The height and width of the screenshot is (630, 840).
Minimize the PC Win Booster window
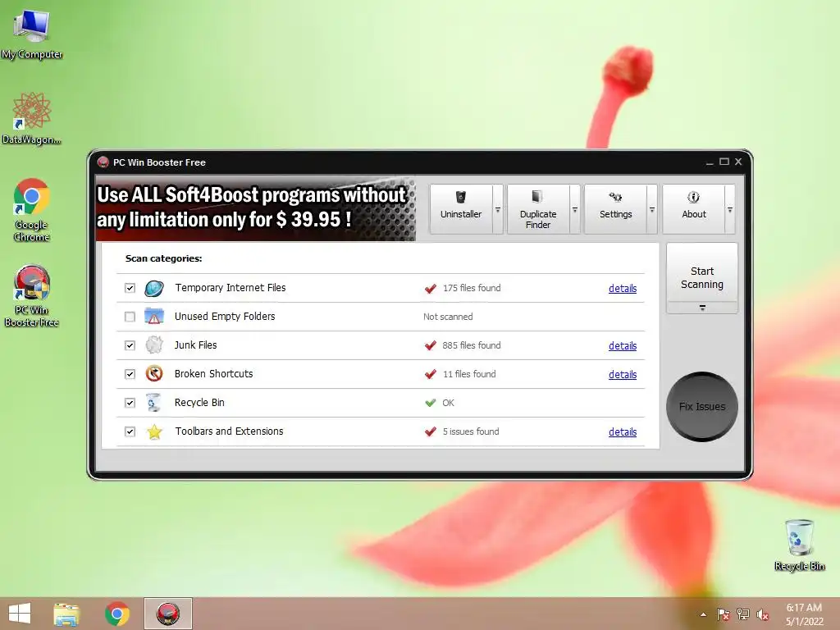click(710, 162)
